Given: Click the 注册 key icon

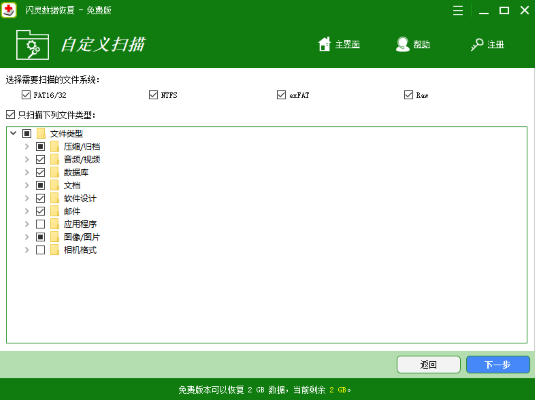Looking at the screenshot, I should click(477, 44).
